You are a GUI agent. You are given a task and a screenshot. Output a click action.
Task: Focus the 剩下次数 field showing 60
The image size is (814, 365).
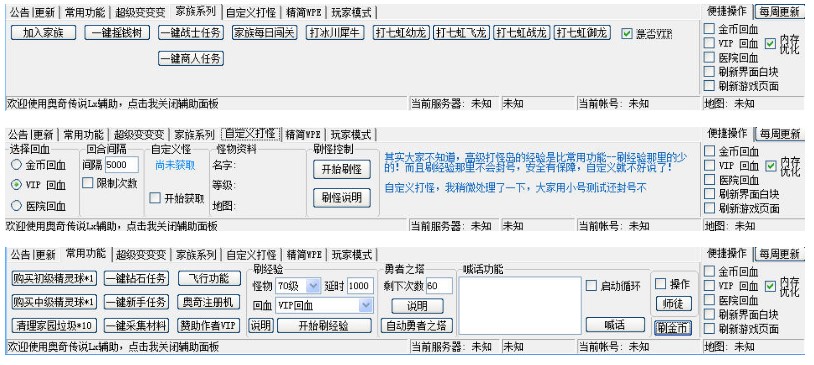(x=439, y=286)
